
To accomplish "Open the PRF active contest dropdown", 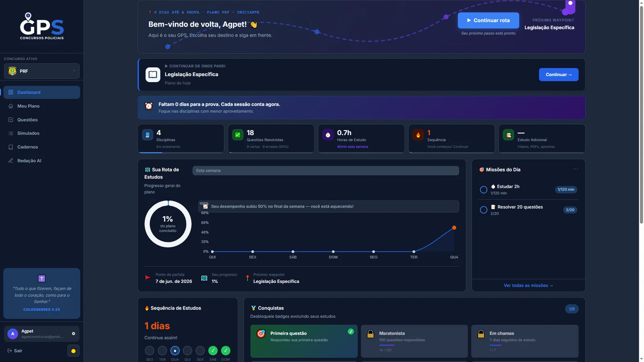I will 42,71.
